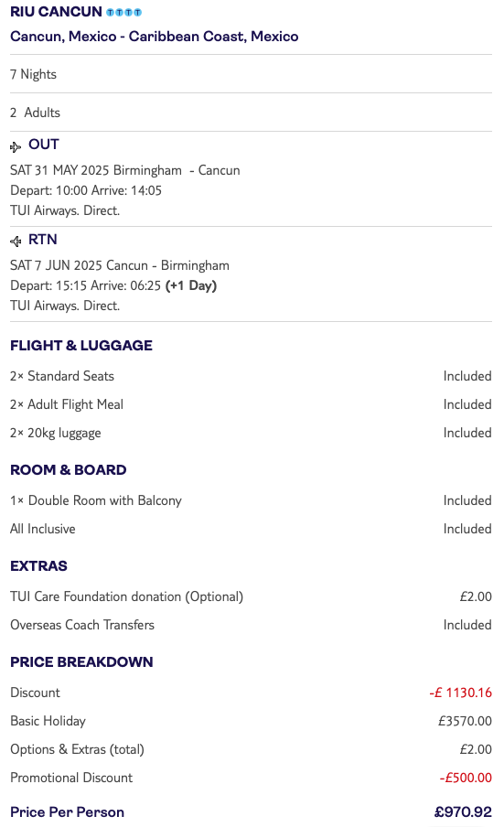This screenshot has width=504, height=827.
Task: Click the 2× Standard Seats line
Action: point(251,376)
